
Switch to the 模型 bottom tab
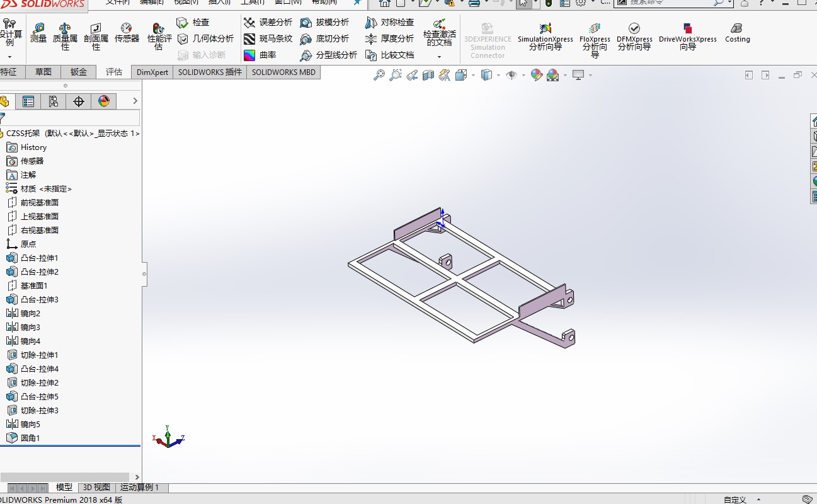point(64,488)
